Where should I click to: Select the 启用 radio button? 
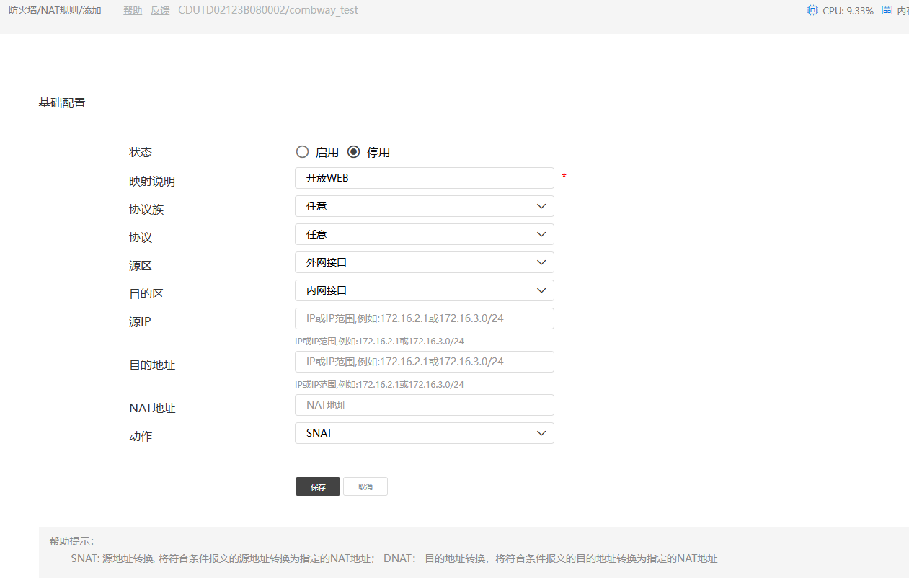[302, 152]
